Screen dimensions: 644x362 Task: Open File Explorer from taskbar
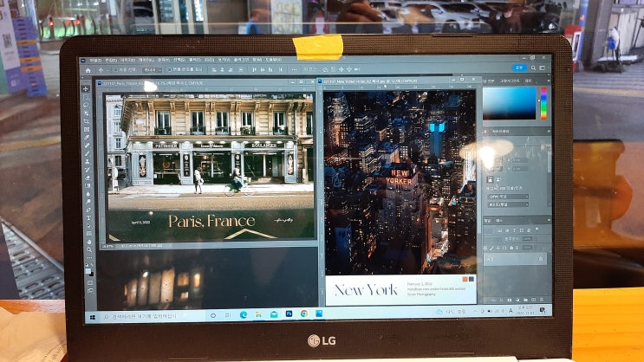tap(258, 314)
